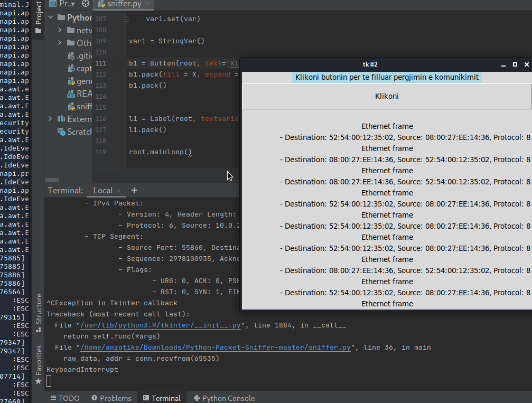Screen dimensions: 532x403
Task: Open the sniffer.py traceback link in terminal
Action: [x=216, y=348]
